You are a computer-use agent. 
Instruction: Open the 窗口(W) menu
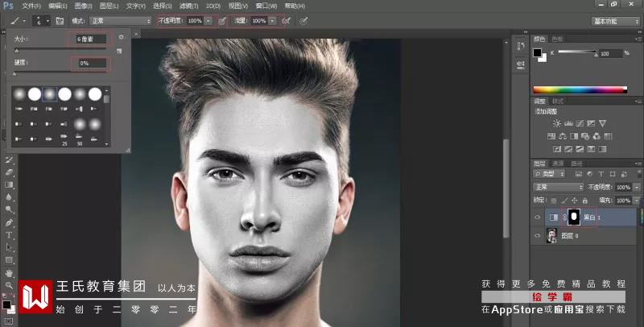266,6
